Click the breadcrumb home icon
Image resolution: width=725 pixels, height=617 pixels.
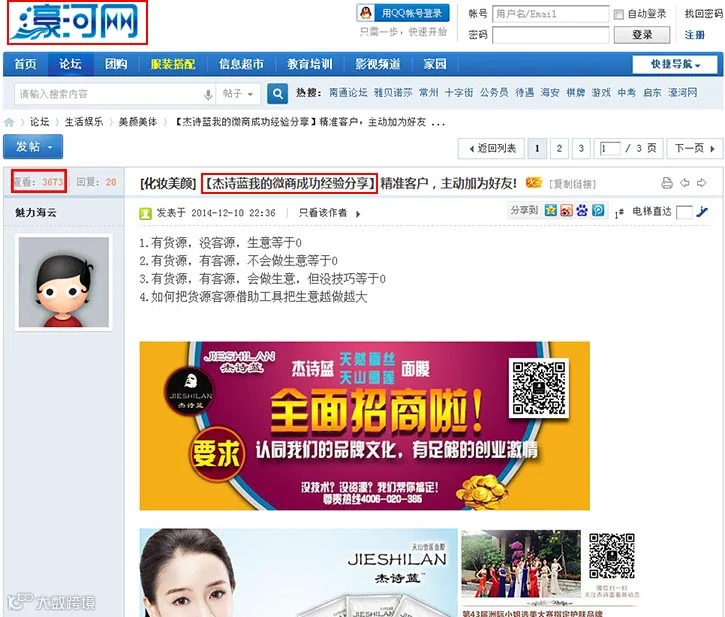pyautogui.click(x=9, y=123)
